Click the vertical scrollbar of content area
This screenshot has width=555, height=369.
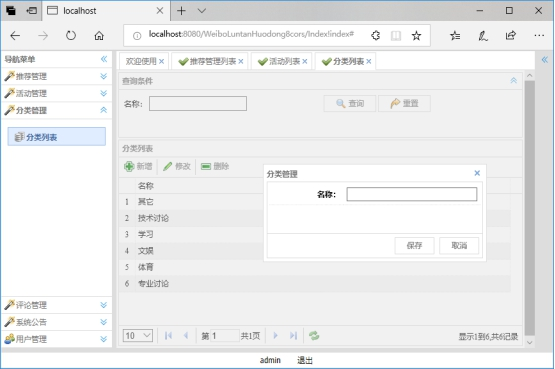tap(530, 209)
